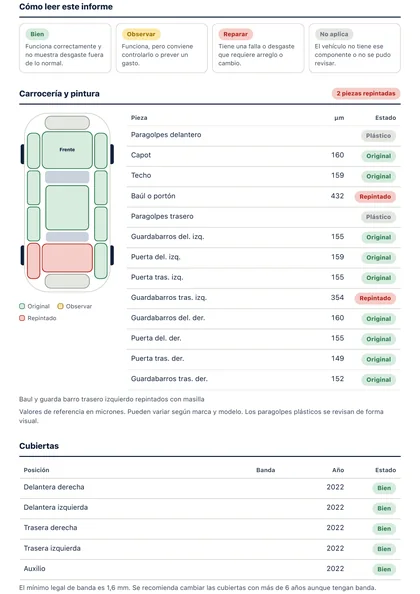Click the Bien badge for Delantera derecha tire
420x594 pixels.
[x=384, y=488]
